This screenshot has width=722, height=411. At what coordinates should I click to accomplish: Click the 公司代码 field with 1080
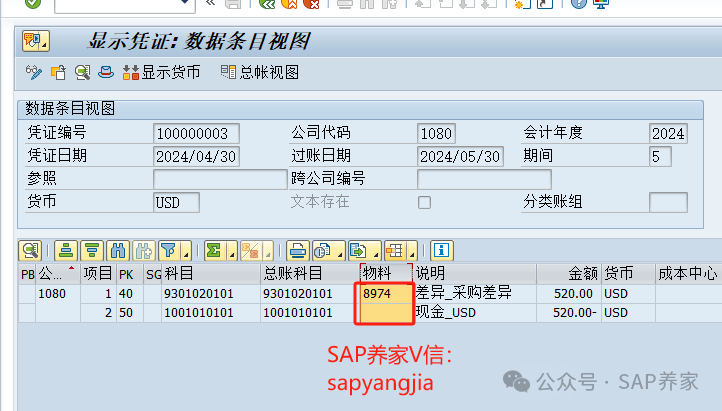[436, 133]
